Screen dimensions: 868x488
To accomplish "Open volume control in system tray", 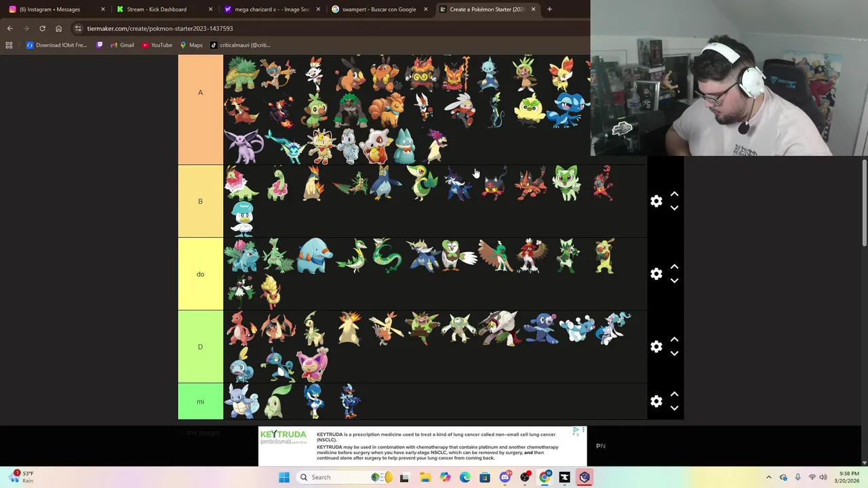I will pyautogui.click(x=823, y=477).
